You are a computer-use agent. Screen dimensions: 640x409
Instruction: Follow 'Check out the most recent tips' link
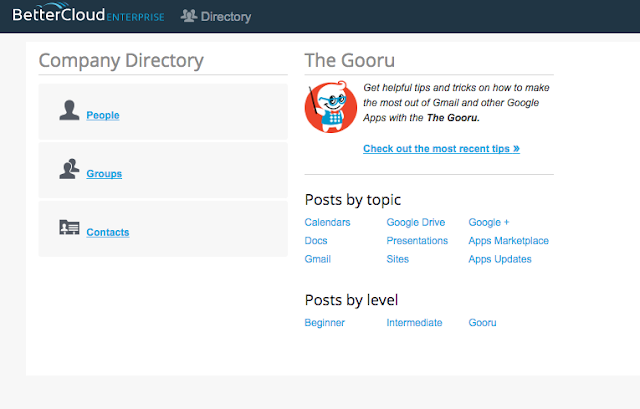pos(441,149)
